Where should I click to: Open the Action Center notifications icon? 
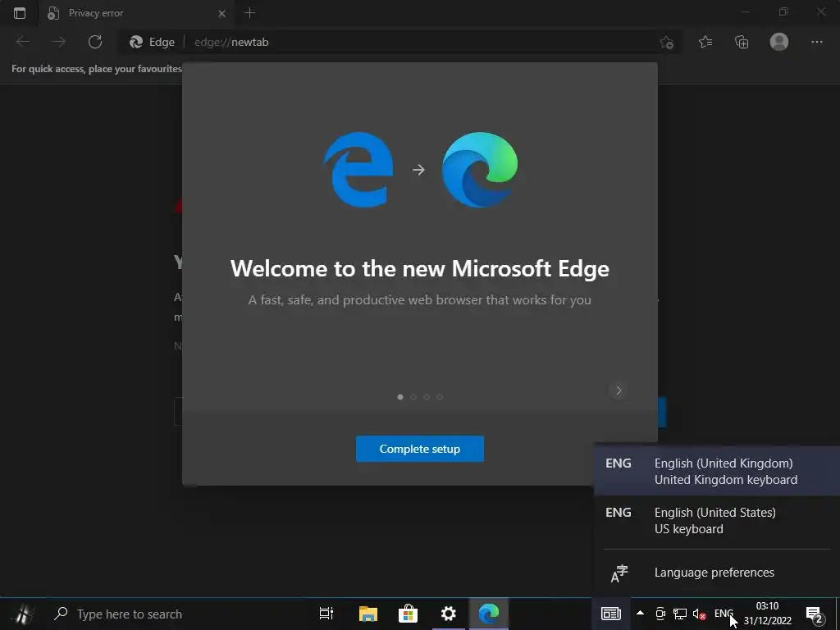pyautogui.click(x=815, y=614)
